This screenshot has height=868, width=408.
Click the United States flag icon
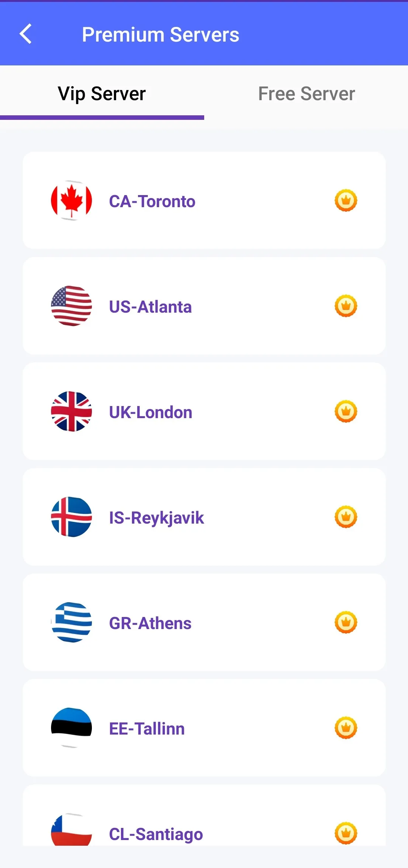pyautogui.click(x=71, y=306)
